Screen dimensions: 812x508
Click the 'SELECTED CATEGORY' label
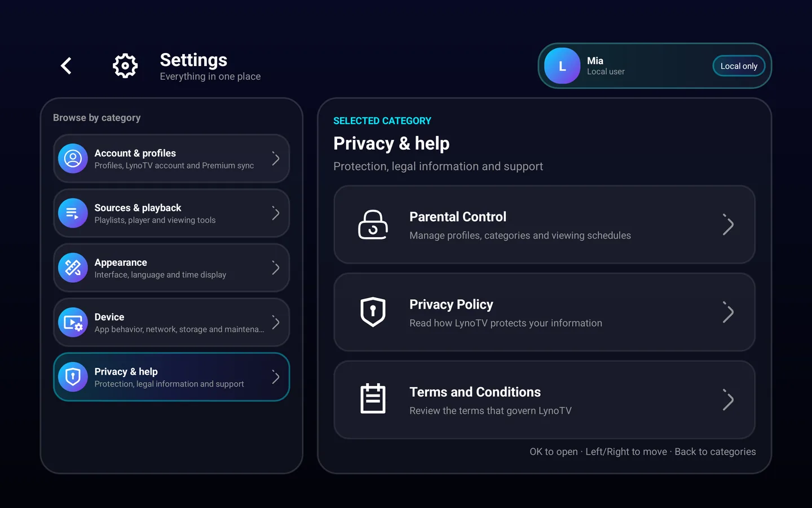tap(382, 121)
